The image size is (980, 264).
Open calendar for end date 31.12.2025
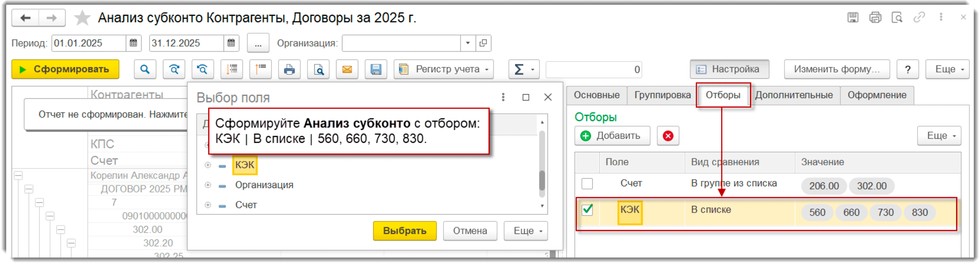click(231, 43)
